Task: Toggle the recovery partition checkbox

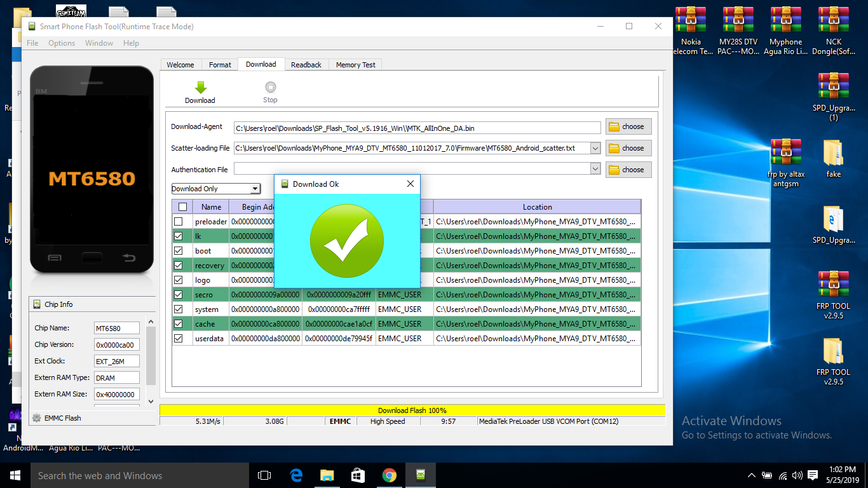Action: (x=179, y=265)
